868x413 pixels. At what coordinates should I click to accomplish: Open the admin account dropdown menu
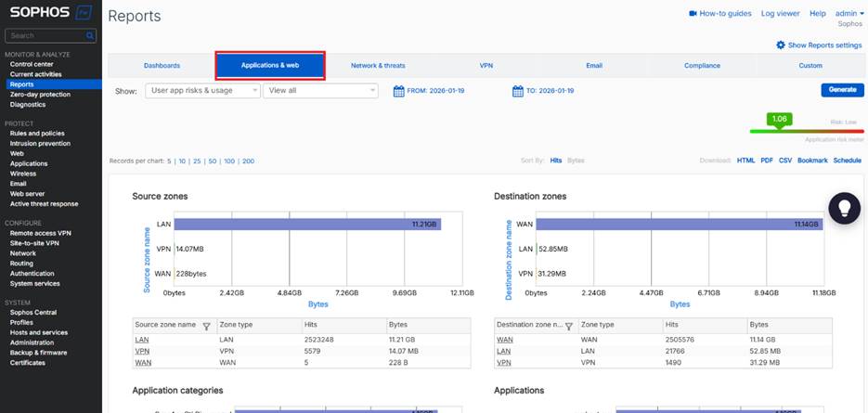(x=849, y=14)
